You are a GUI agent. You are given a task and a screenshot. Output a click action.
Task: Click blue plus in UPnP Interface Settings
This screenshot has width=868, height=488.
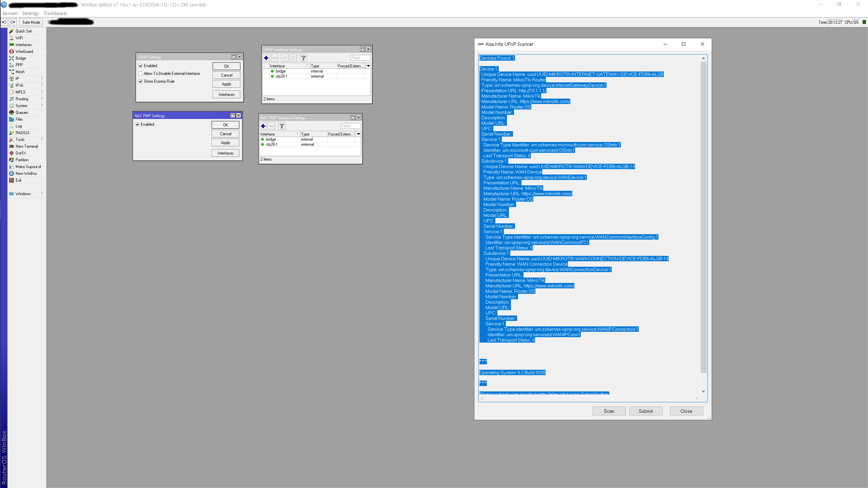tap(266, 58)
